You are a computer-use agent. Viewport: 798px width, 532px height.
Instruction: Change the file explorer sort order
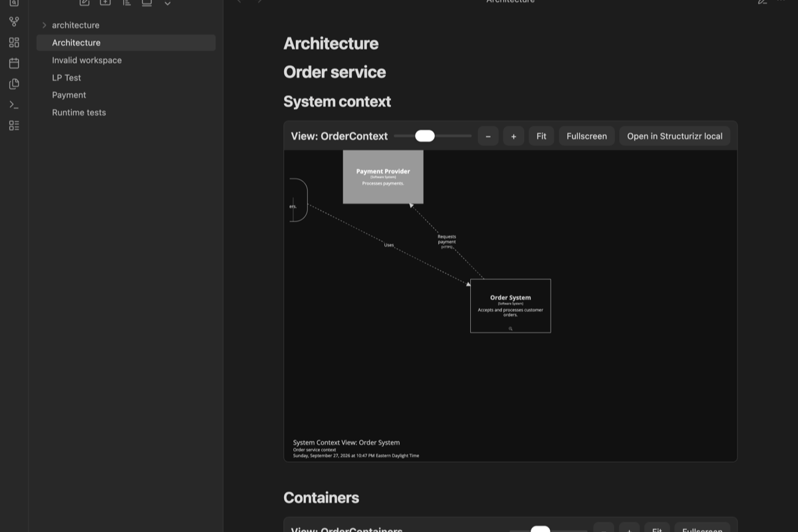(126, 3)
